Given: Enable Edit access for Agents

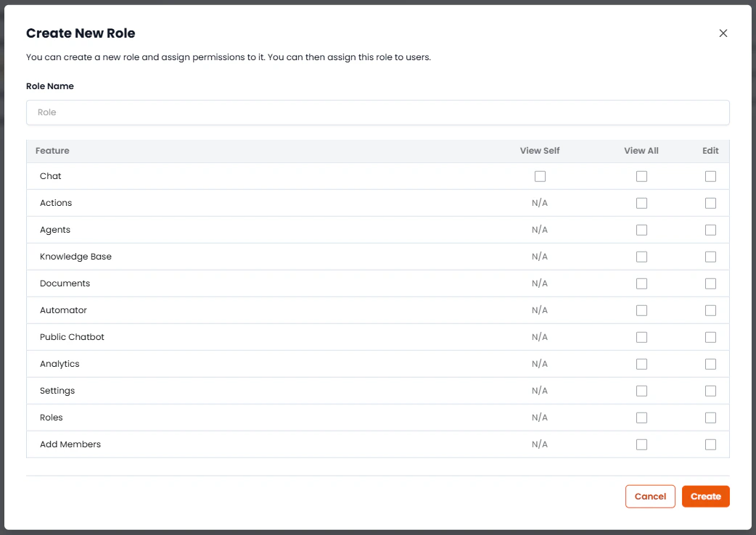Looking at the screenshot, I should (x=710, y=230).
